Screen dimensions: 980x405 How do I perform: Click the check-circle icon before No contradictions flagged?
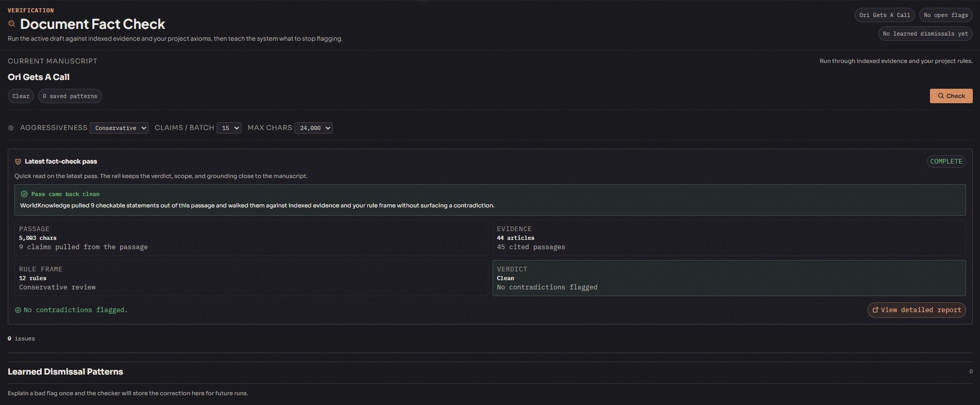(18, 310)
